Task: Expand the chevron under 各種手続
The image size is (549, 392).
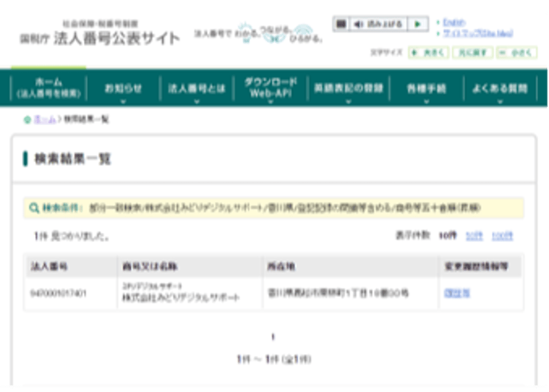Action: (427, 102)
